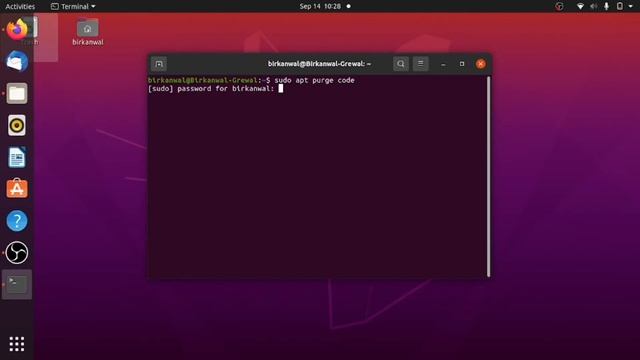Click the red tray indicator icon in top bar
640x360 pixels.
(559, 7)
